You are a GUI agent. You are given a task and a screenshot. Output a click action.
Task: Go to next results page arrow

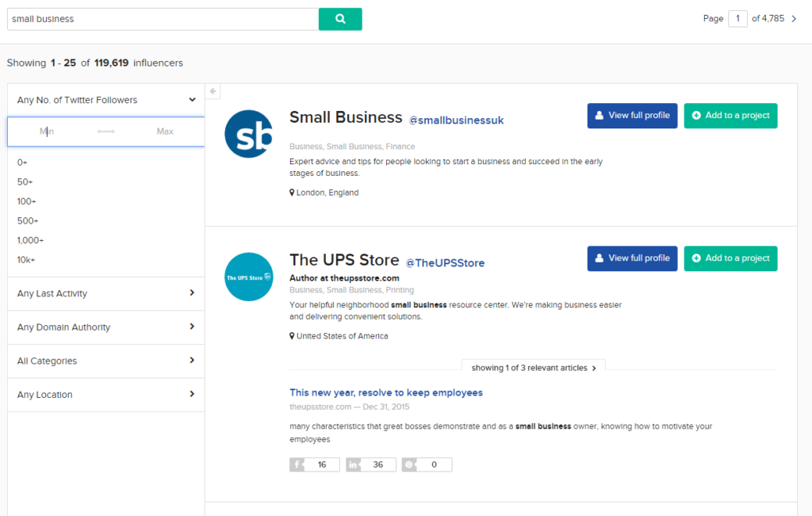pyautogui.click(x=794, y=19)
